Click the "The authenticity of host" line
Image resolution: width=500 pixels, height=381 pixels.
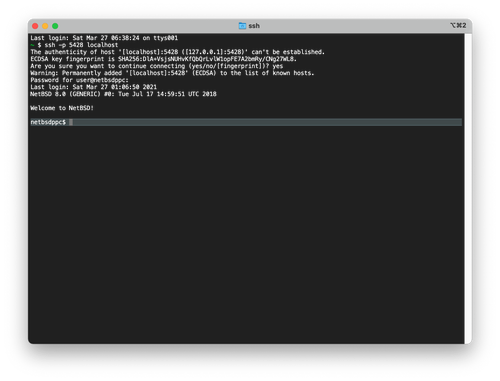click(x=177, y=52)
